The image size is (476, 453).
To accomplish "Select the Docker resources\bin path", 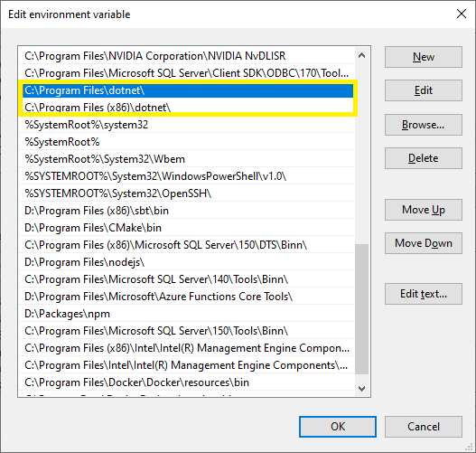I will click(187, 382).
